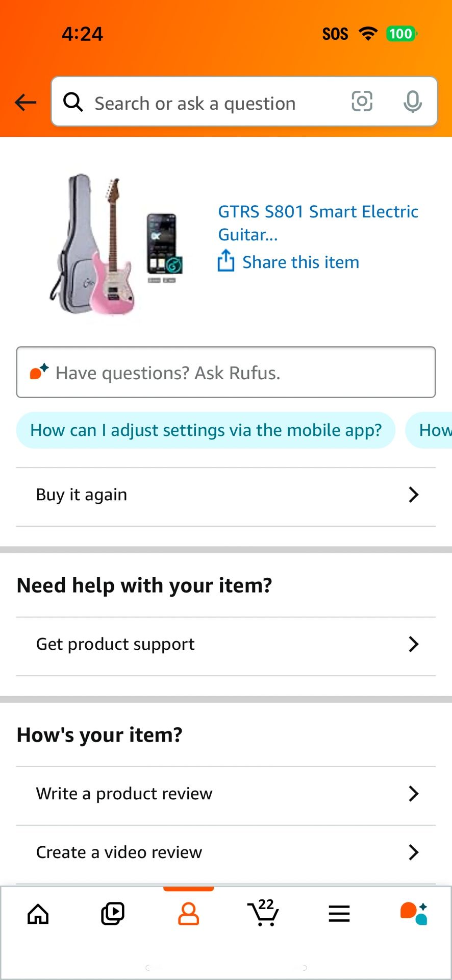Viewport: 452px width, 980px height.
Task: Expand the Buy it again section
Action: coord(226,494)
